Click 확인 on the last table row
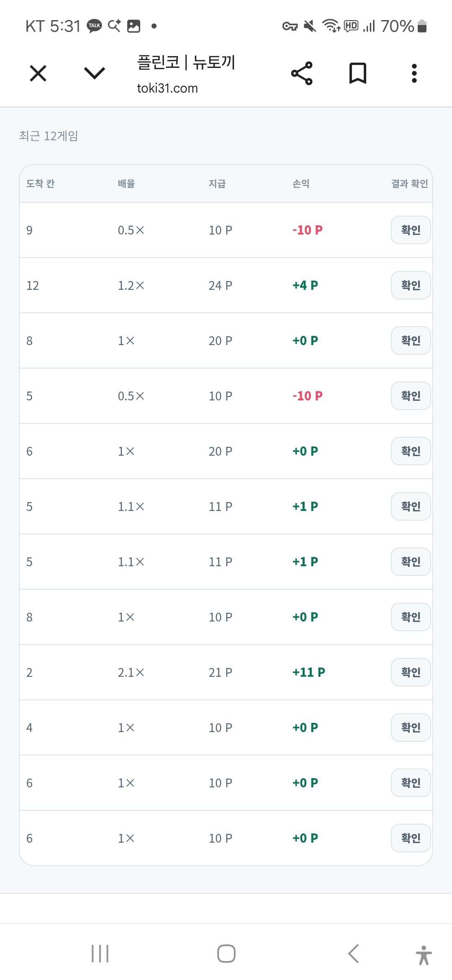 [x=411, y=838]
